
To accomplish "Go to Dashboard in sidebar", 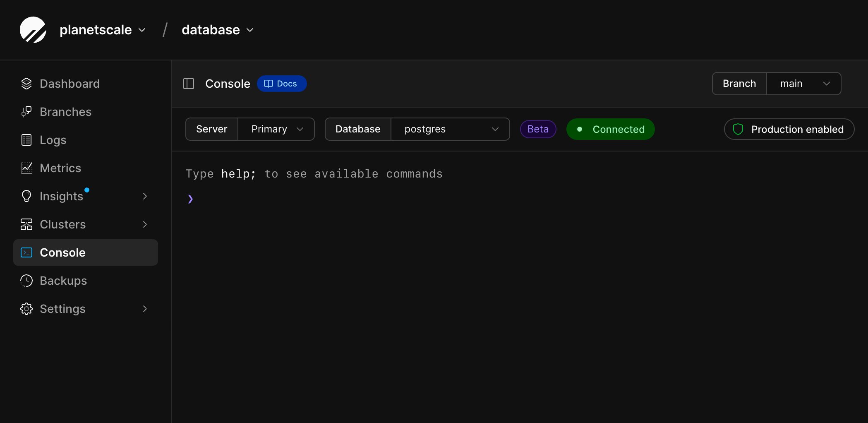I will point(86,84).
